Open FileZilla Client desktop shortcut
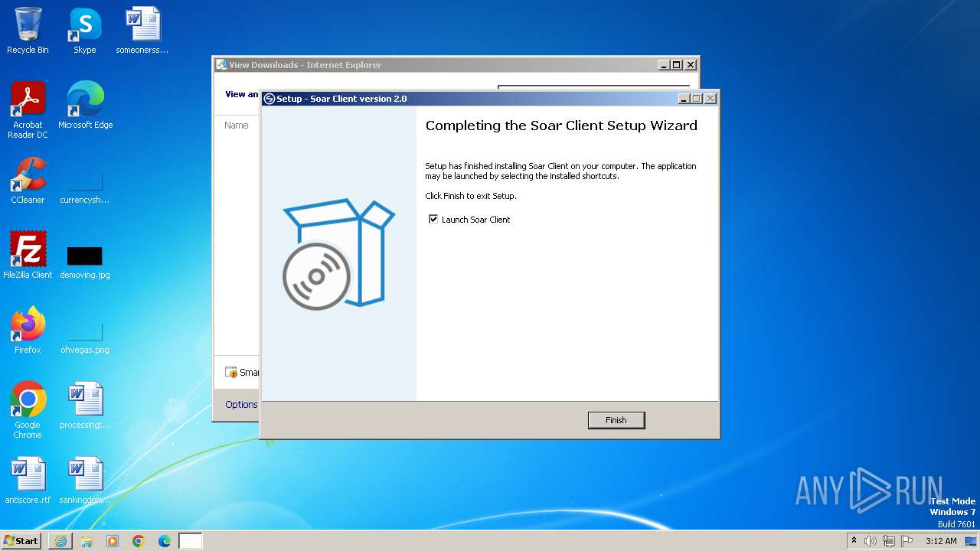 coord(28,256)
